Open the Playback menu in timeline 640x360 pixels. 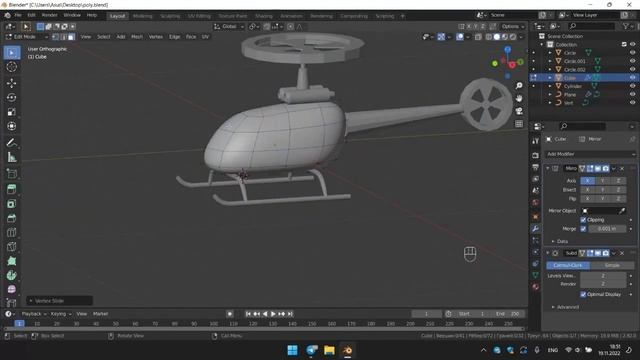(34, 314)
